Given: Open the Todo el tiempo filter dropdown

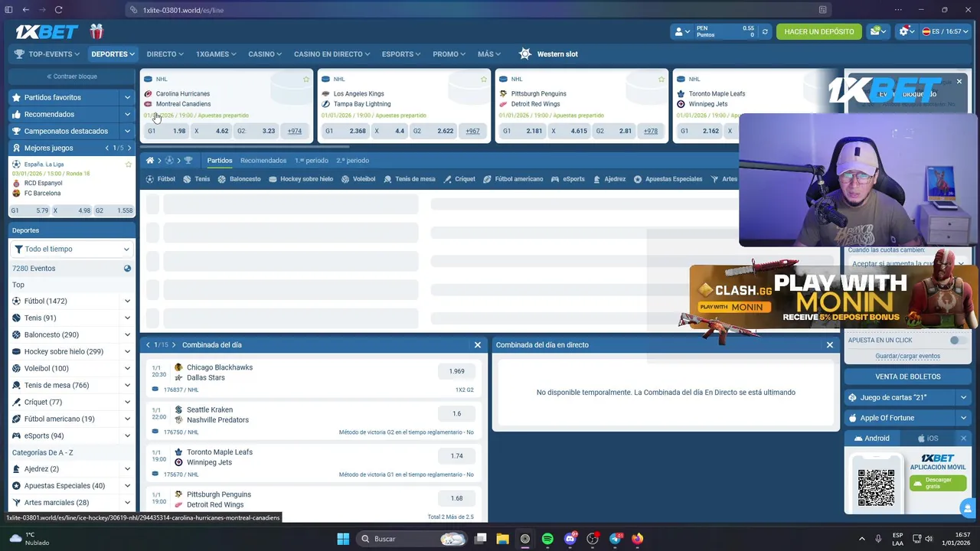Looking at the screenshot, I should tap(72, 249).
